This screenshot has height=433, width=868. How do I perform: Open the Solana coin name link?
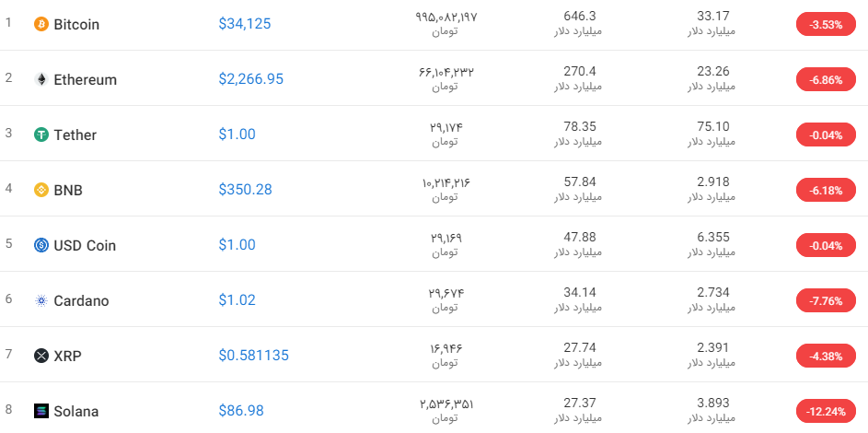click(76, 412)
